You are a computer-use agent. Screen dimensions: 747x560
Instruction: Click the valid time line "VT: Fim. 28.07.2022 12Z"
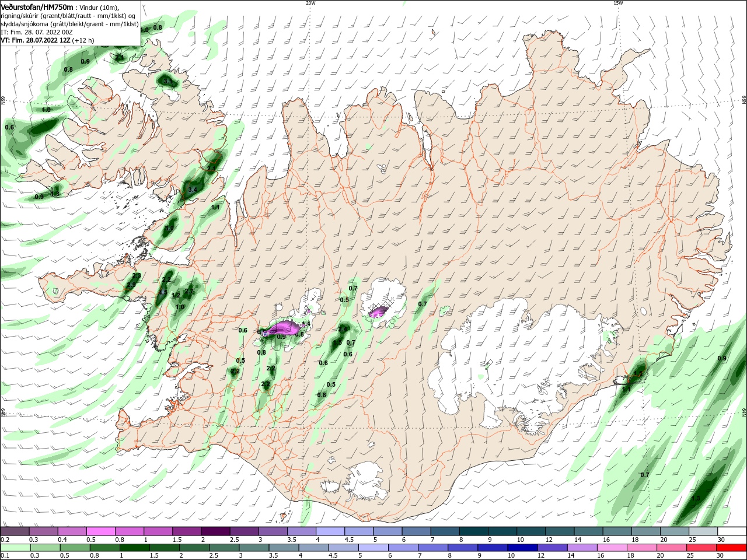tap(36, 40)
